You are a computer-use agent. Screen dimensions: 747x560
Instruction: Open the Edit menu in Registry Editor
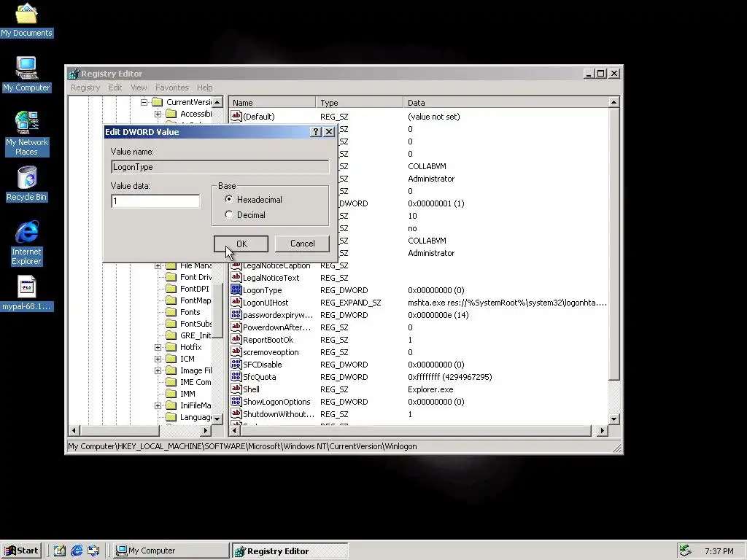[x=115, y=87]
